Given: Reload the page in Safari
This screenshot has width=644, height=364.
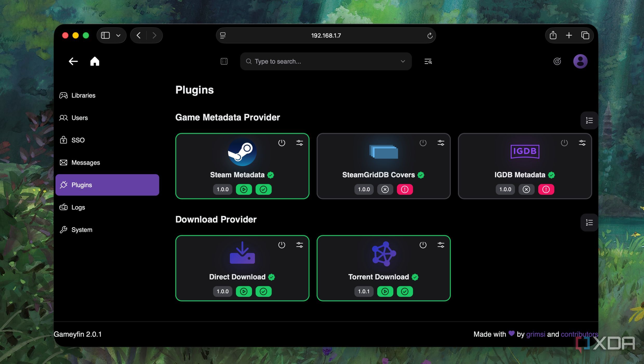Looking at the screenshot, I should pyautogui.click(x=430, y=35).
